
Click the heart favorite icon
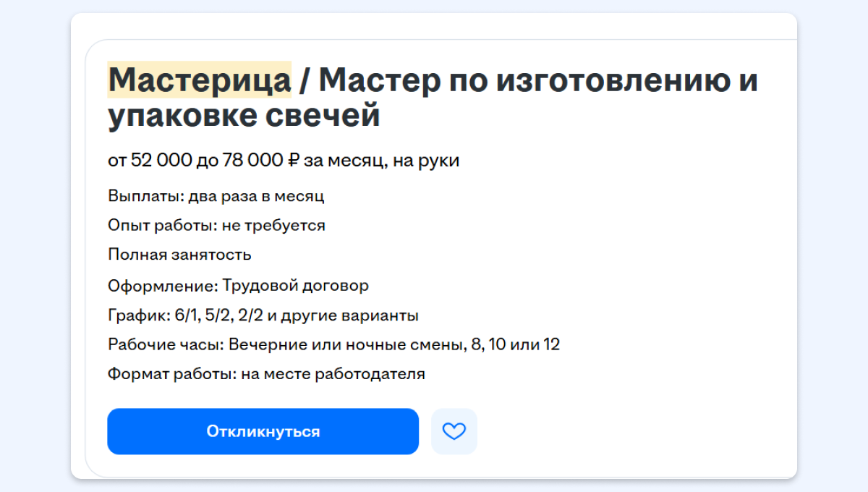454,432
